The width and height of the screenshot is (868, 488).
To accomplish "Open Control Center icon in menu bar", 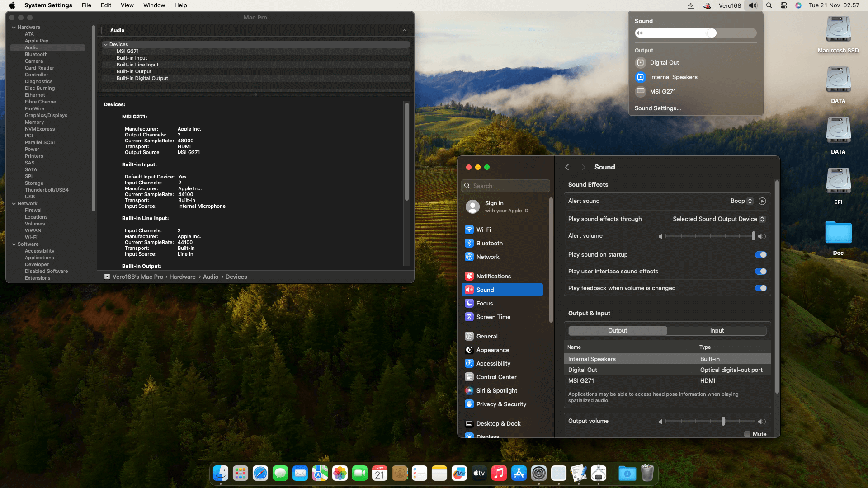I will [x=783, y=5].
